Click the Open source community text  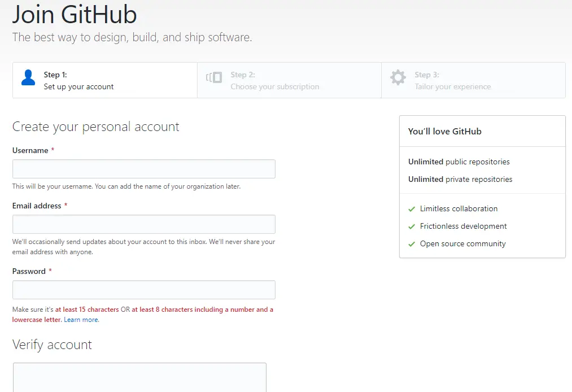[x=462, y=244]
